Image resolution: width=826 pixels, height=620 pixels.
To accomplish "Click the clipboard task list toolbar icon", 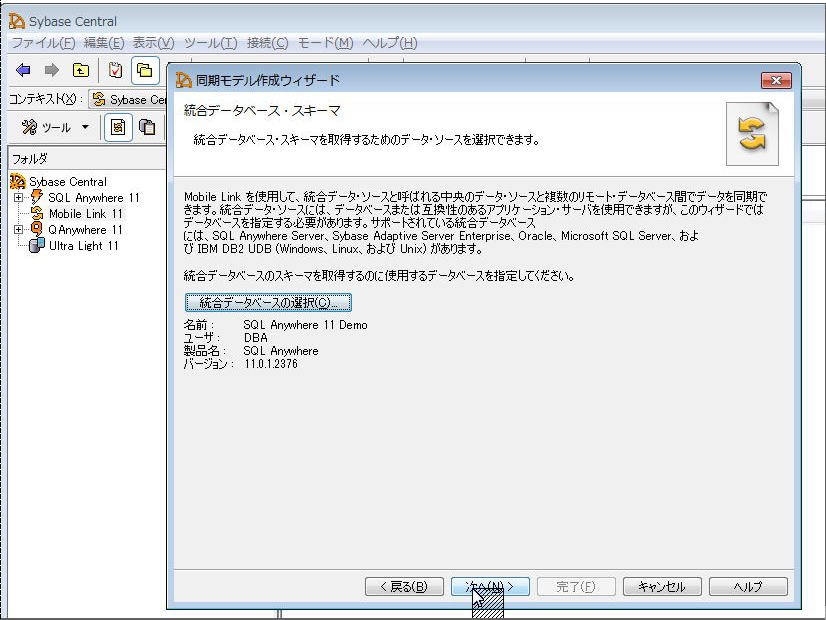I will pos(115,69).
